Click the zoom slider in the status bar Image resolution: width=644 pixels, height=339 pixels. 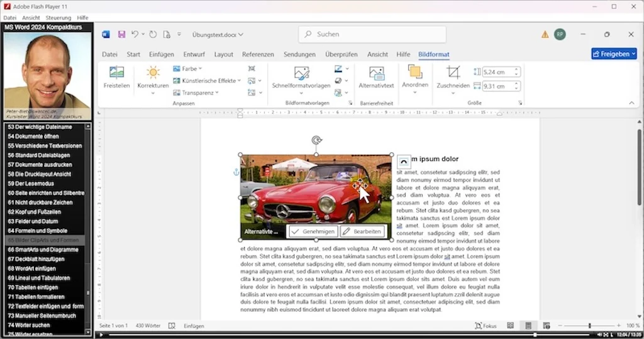coord(589,326)
